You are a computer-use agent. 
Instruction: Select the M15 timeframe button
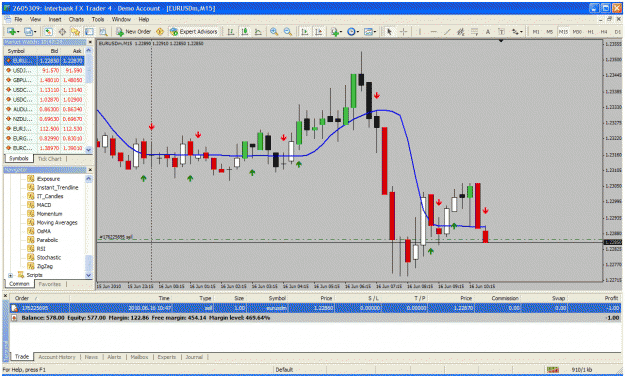563,31
